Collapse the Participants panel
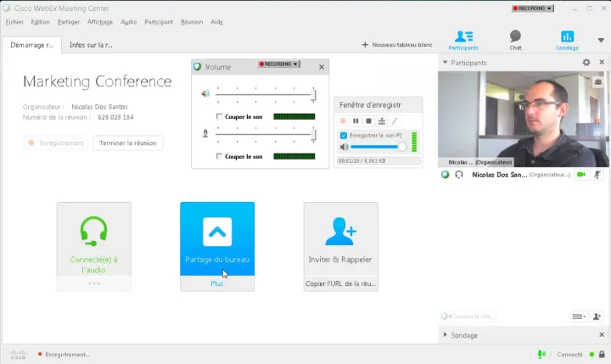The width and height of the screenshot is (611, 364). (x=446, y=63)
